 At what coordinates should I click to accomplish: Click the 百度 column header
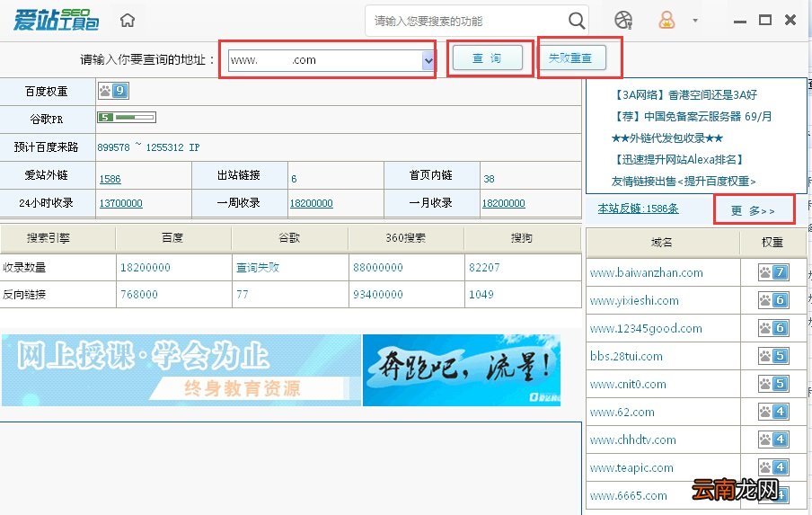click(173, 238)
